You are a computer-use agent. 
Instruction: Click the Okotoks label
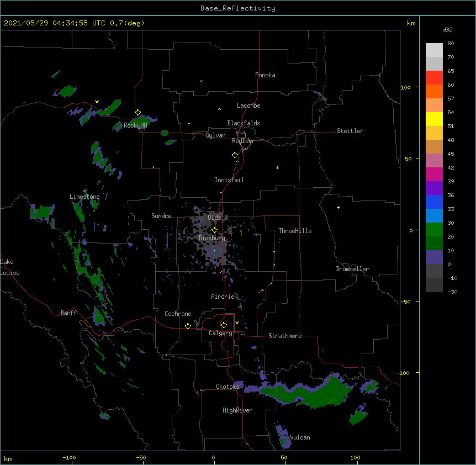(228, 387)
